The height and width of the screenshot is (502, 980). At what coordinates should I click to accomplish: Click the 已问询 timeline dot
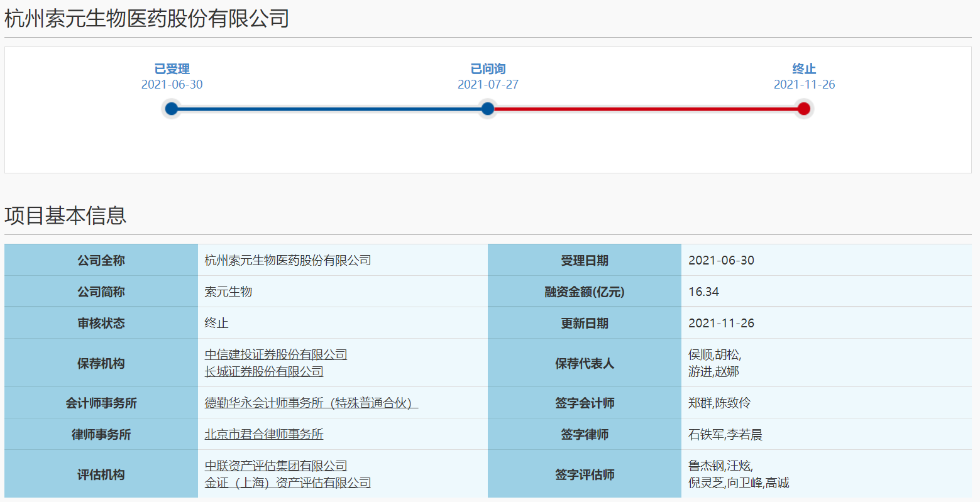[x=488, y=109]
